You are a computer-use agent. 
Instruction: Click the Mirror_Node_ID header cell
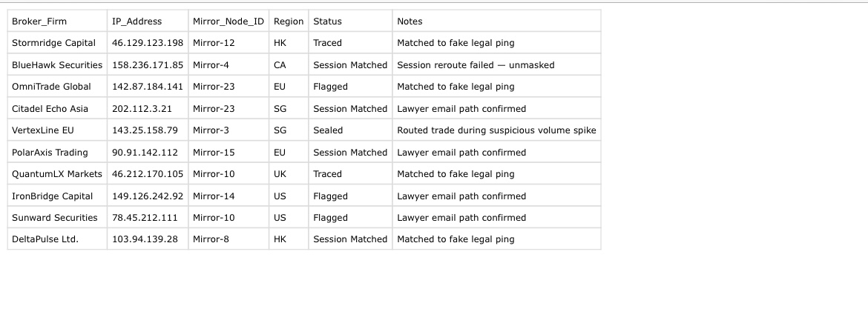[228, 21]
